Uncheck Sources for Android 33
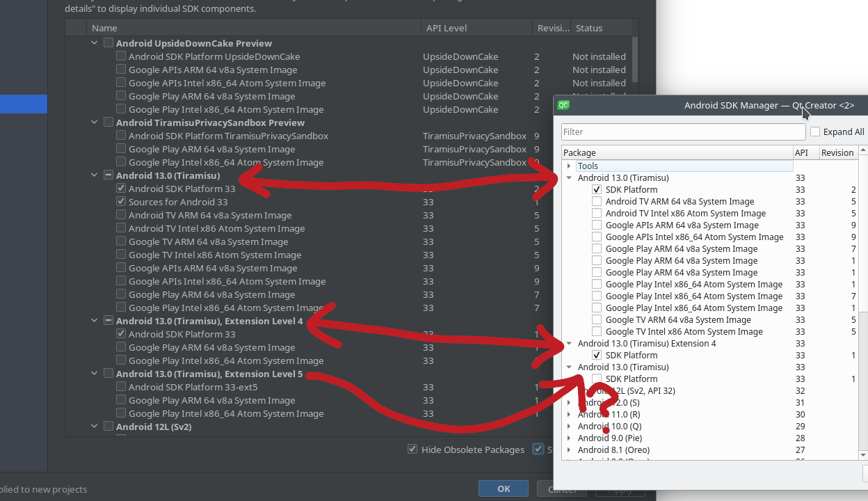Viewport: 868px width, 501px height. pyautogui.click(x=121, y=202)
